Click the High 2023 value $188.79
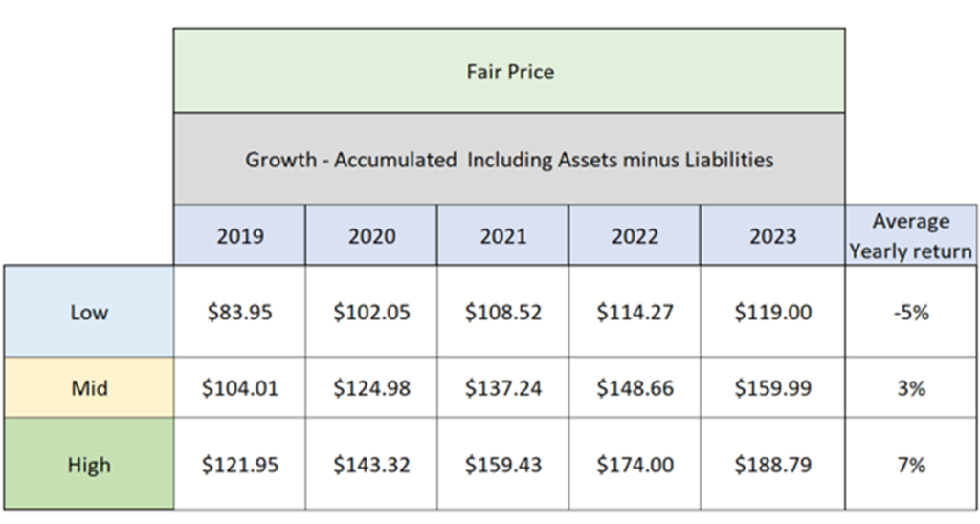980x524 pixels. pyautogui.click(x=772, y=466)
